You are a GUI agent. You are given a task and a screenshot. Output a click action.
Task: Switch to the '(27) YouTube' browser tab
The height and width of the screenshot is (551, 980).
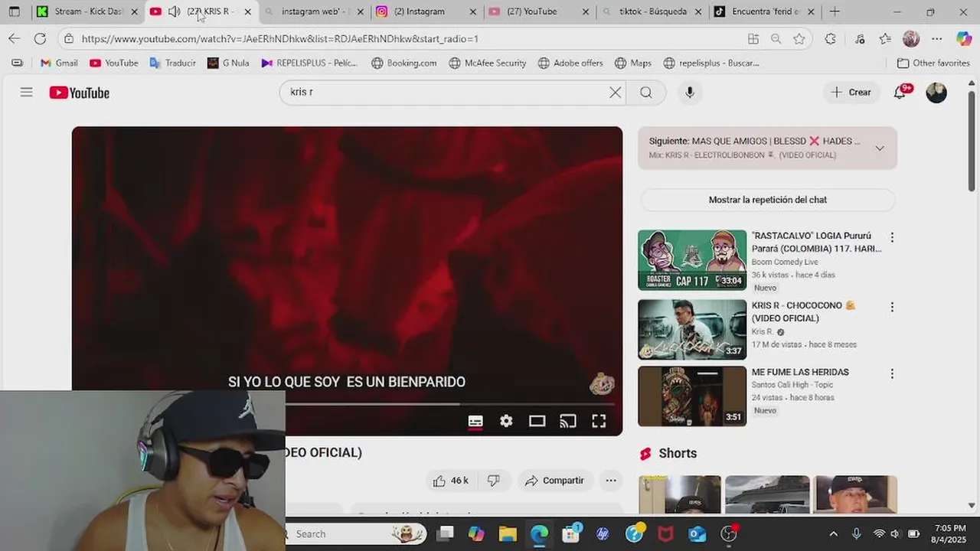click(x=539, y=11)
